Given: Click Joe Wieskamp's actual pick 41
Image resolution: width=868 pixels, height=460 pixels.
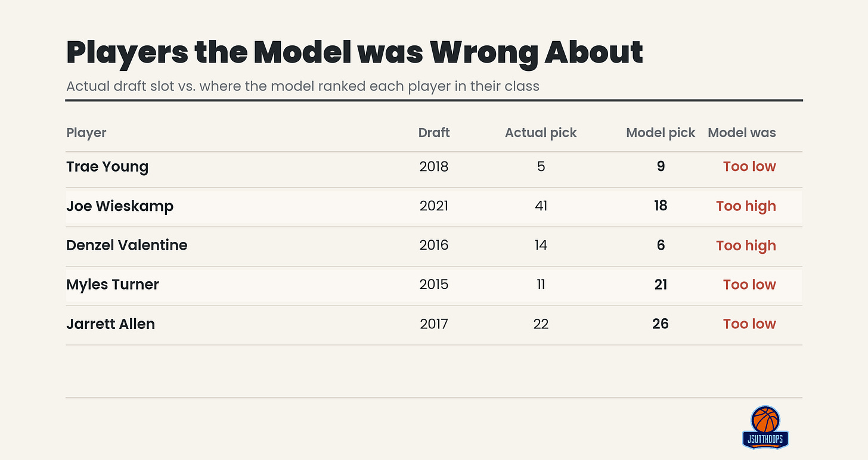Looking at the screenshot, I should [541, 206].
